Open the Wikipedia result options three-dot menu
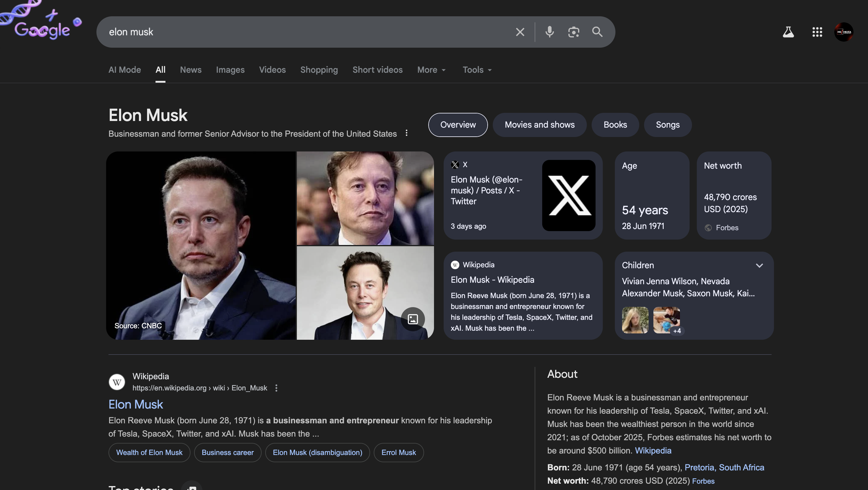The height and width of the screenshot is (490, 868). pos(276,388)
